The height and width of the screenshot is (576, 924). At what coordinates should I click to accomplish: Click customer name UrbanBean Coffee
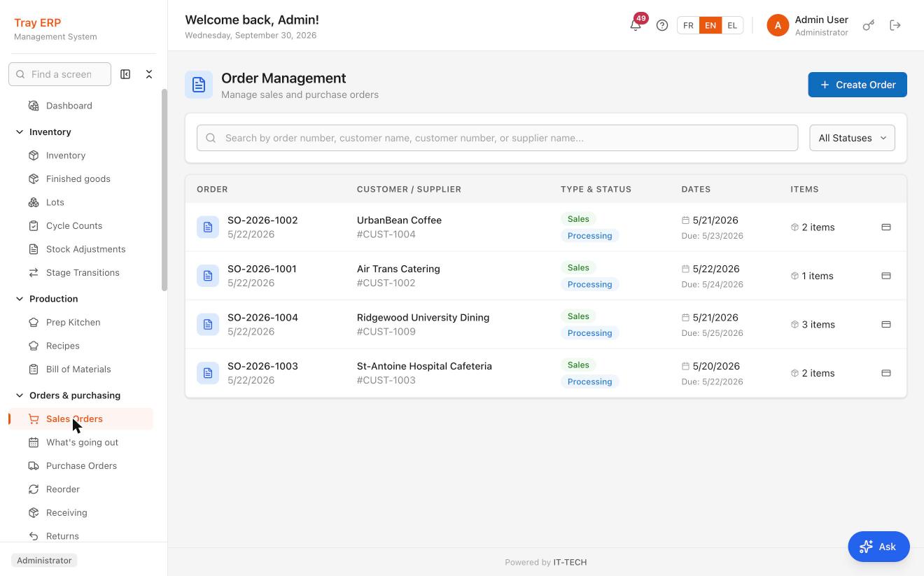tap(399, 220)
